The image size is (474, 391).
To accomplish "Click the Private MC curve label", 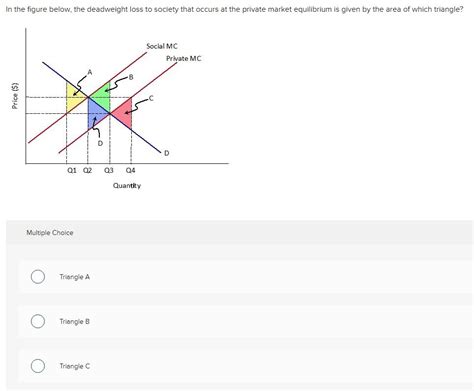I will (x=184, y=58).
